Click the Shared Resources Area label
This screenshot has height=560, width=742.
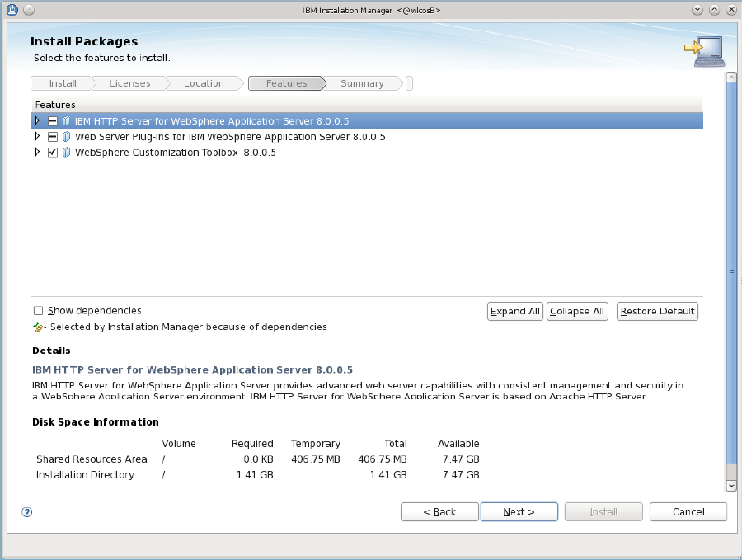[x=92, y=459]
